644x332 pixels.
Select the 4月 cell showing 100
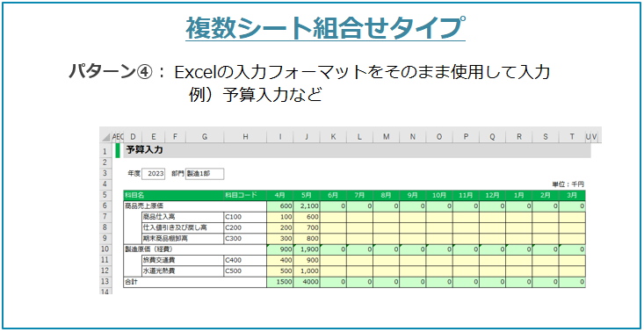coord(279,217)
